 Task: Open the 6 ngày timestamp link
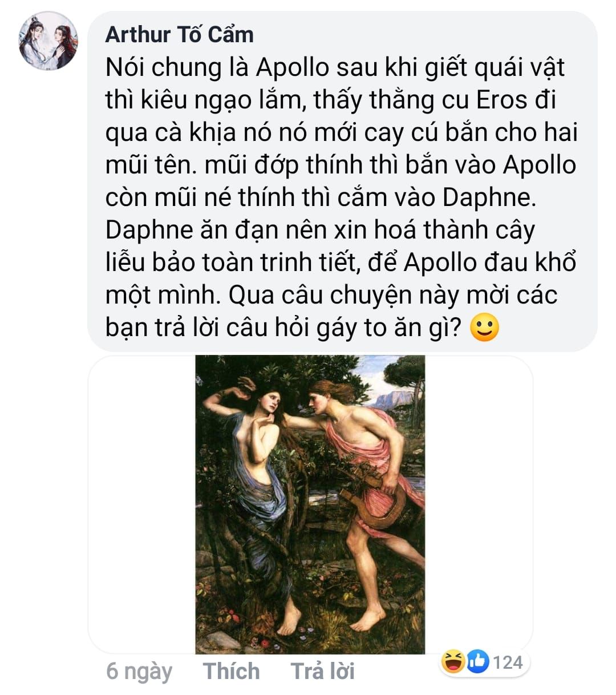click(139, 672)
